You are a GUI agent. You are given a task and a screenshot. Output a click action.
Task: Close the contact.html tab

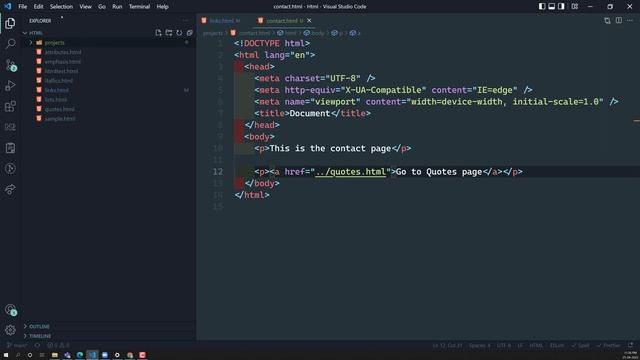click(309, 20)
